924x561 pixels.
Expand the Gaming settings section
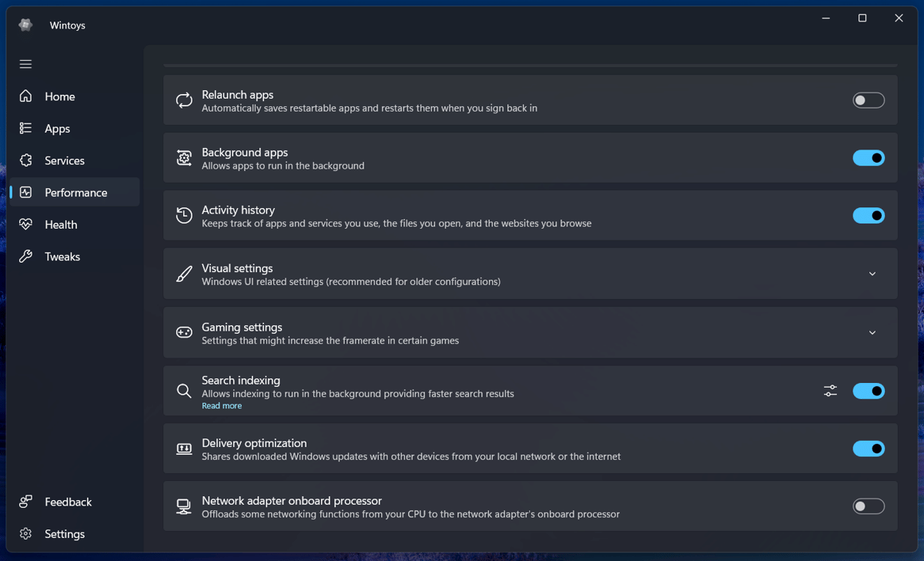[x=872, y=332]
